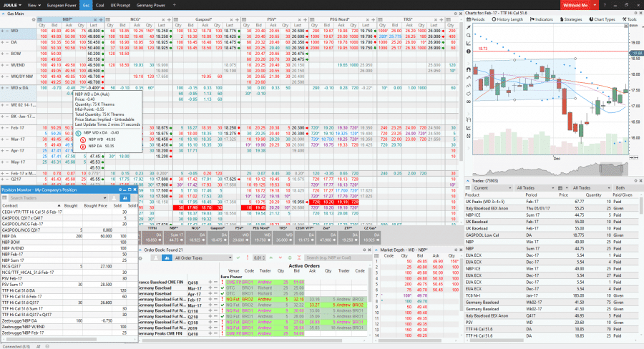Remove the PSV market column
This screenshot has height=349, width=644.
click(299, 20)
